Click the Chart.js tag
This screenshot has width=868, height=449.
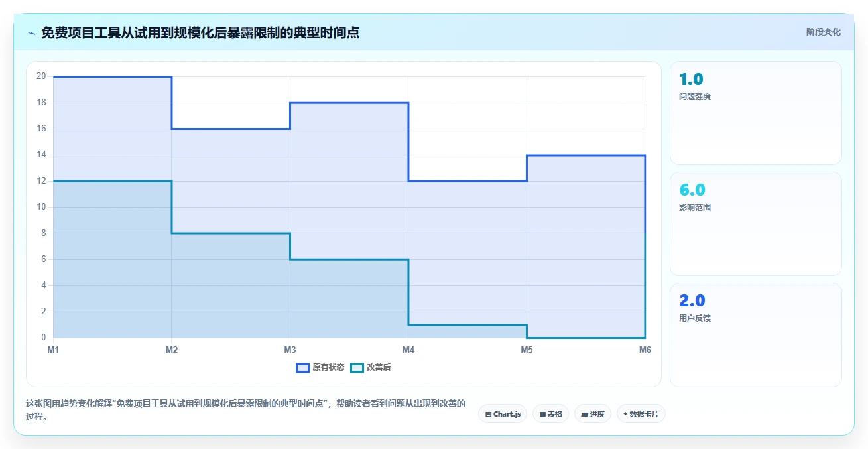pos(503,414)
